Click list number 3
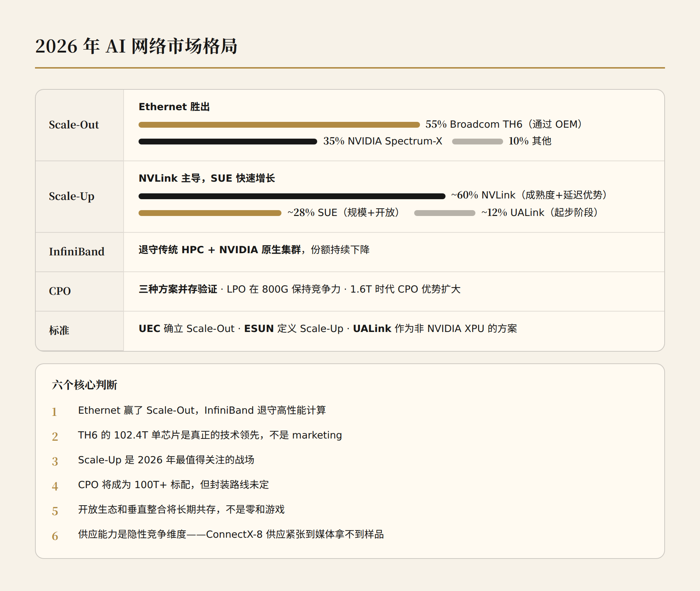 click(55, 461)
